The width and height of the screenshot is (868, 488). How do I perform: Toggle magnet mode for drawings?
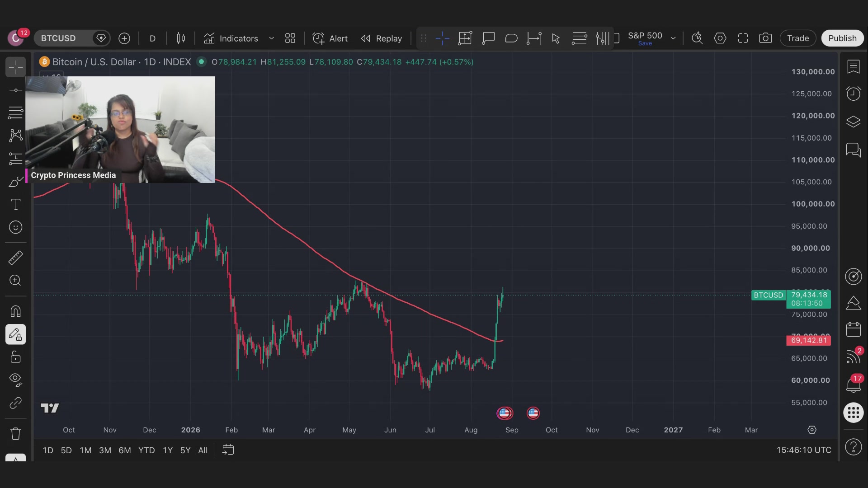pos(16,311)
